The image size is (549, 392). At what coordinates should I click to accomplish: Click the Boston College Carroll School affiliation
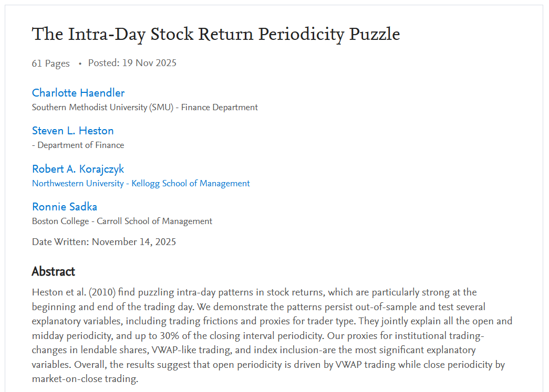pyautogui.click(x=122, y=221)
